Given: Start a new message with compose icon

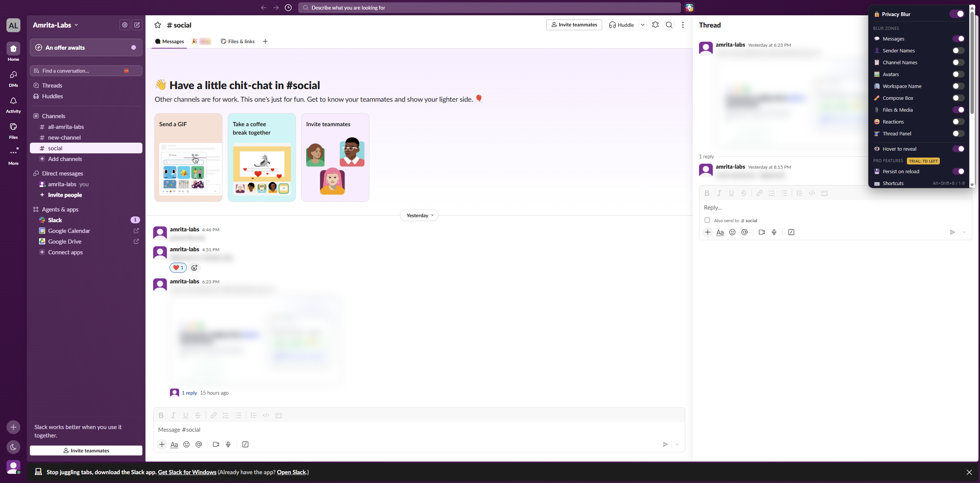Looking at the screenshot, I should (x=137, y=25).
